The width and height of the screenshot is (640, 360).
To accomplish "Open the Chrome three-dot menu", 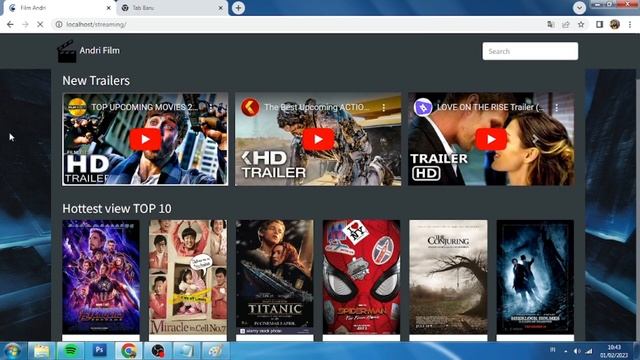I will (x=630, y=24).
